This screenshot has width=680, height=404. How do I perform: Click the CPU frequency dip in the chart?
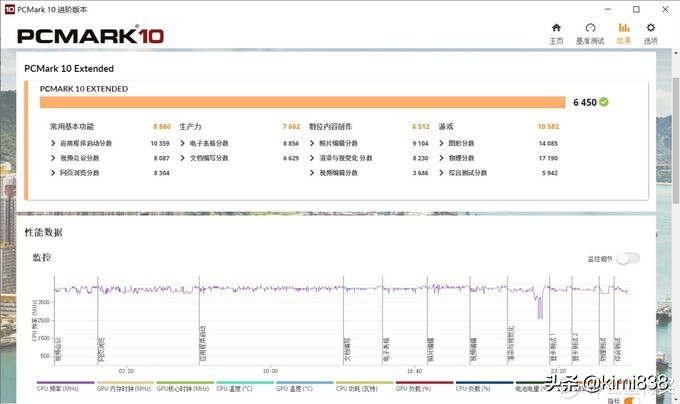click(539, 306)
